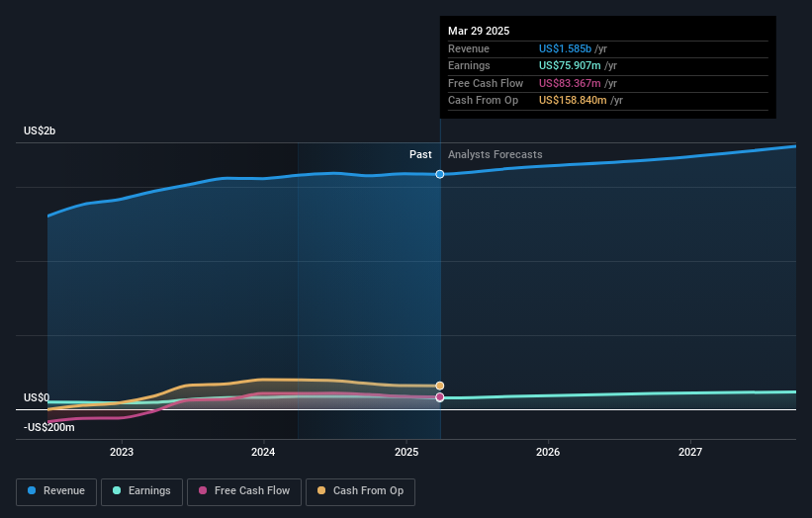The width and height of the screenshot is (812, 518).
Task: Click the pink Free Cash Flow data point
Action: (x=440, y=397)
